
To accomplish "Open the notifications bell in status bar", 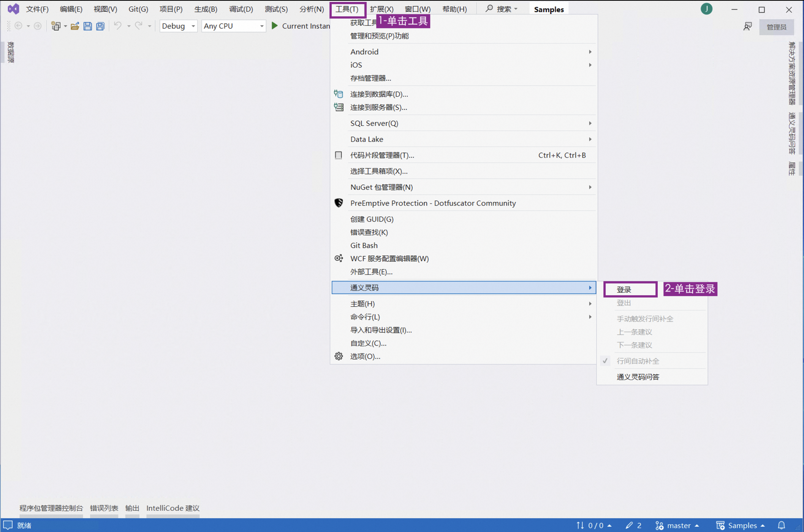I will (x=782, y=525).
